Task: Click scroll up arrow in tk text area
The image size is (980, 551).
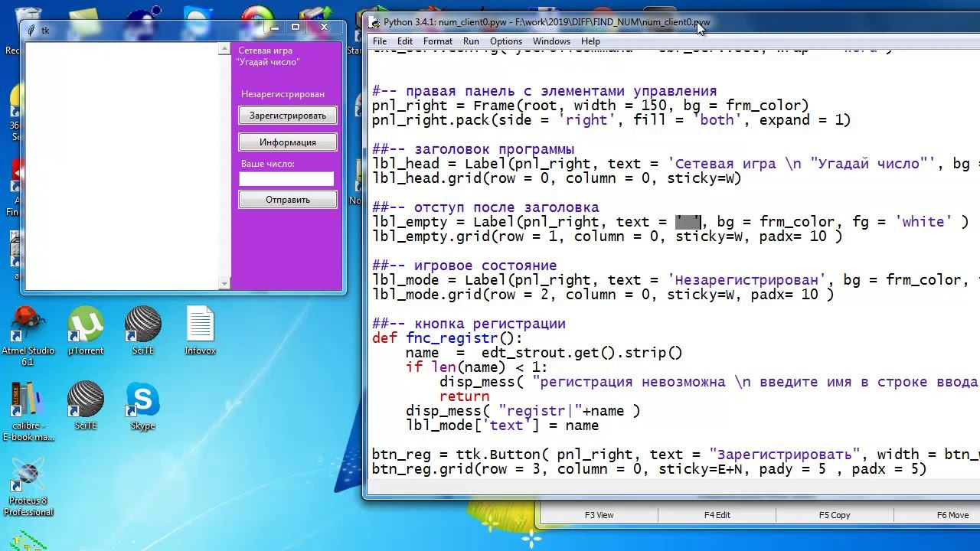Action: pos(224,49)
